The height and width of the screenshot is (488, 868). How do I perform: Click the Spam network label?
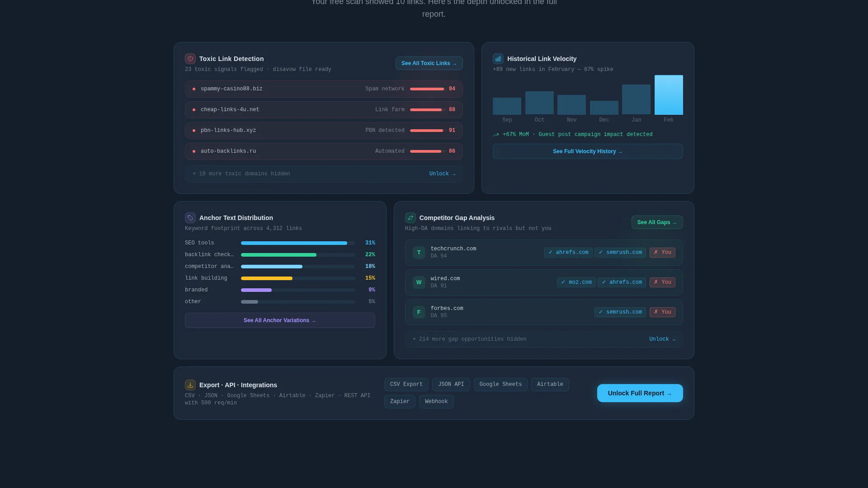coord(385,89)
